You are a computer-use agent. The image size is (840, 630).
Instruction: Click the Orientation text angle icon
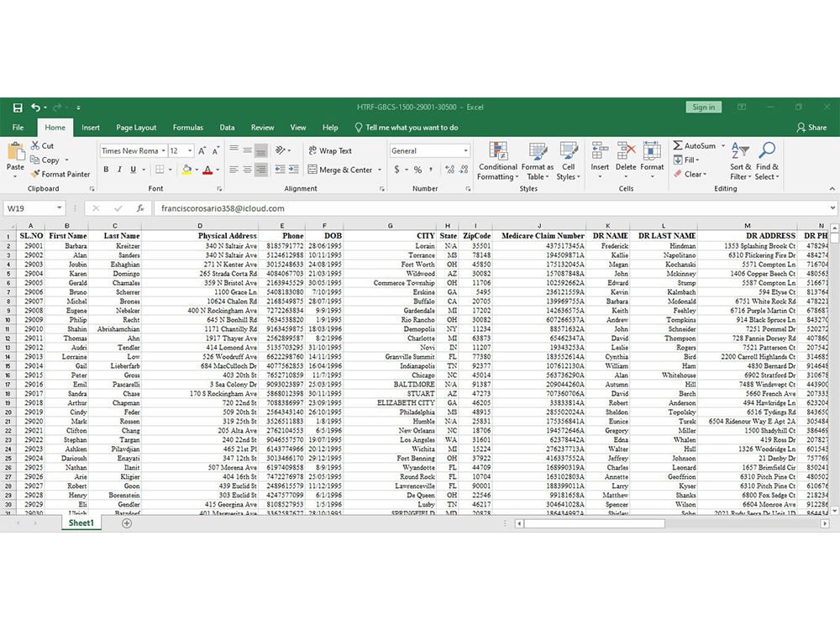coord(281,150)
